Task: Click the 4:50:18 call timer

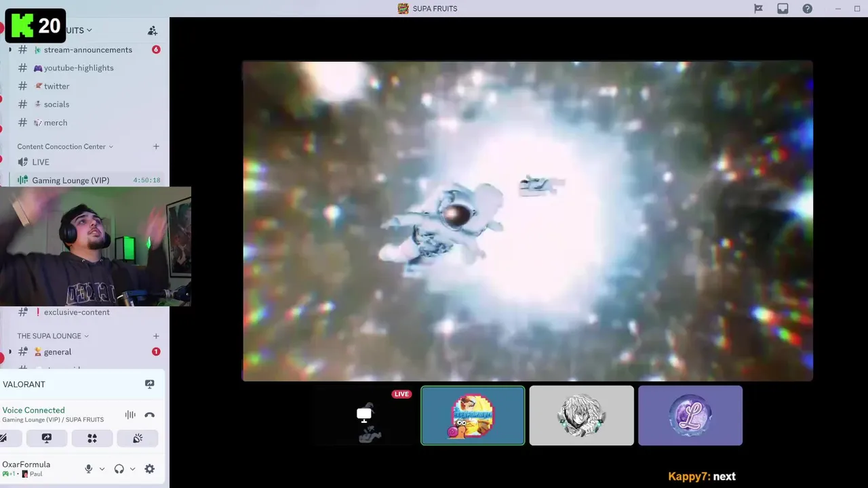Action: click(x=146, y=180)
